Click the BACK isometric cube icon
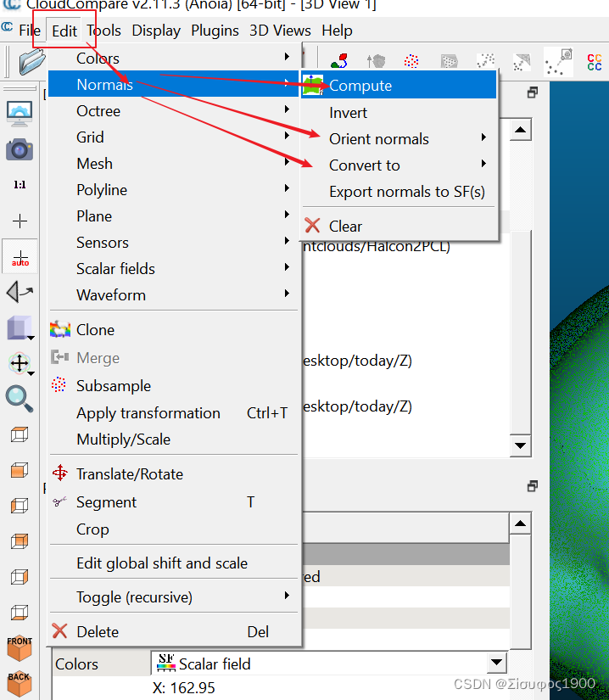Viewport: 609px width, 700px height. point(20,684)
